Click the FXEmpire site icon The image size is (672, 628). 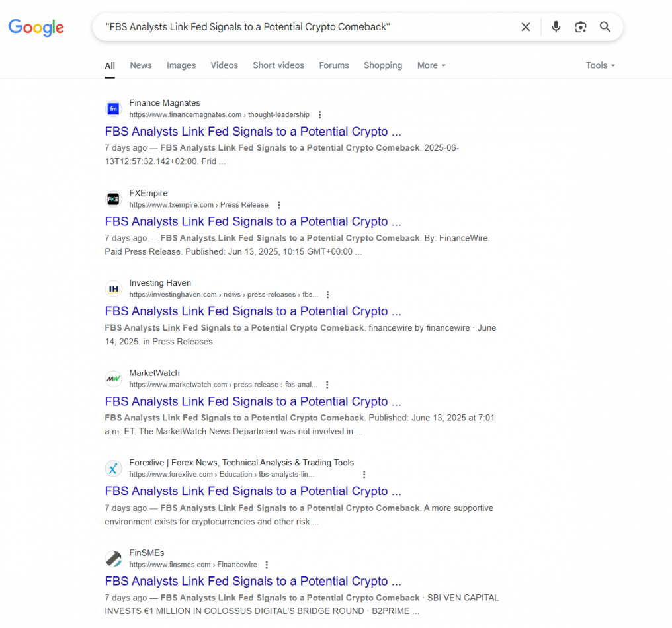pyautogui.click(x=113, y=199)
